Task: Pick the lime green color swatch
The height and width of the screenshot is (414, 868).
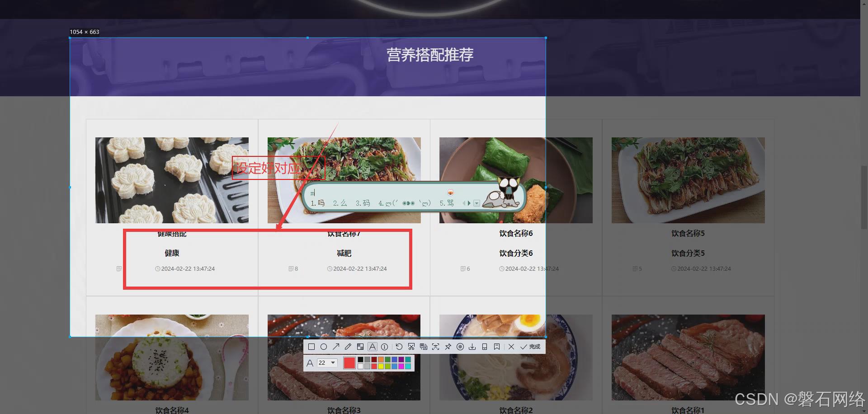Action: pyautogui.click(x=387, y=366)
